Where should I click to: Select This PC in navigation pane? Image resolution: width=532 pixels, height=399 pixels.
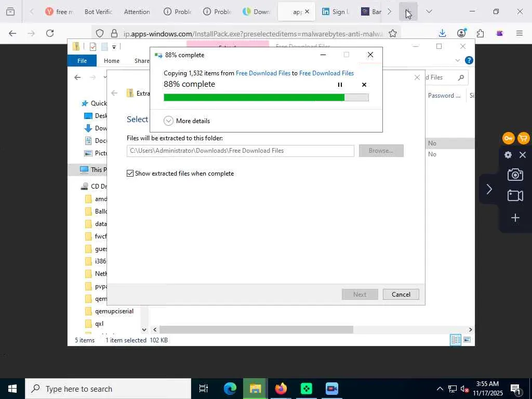(93, 170)
